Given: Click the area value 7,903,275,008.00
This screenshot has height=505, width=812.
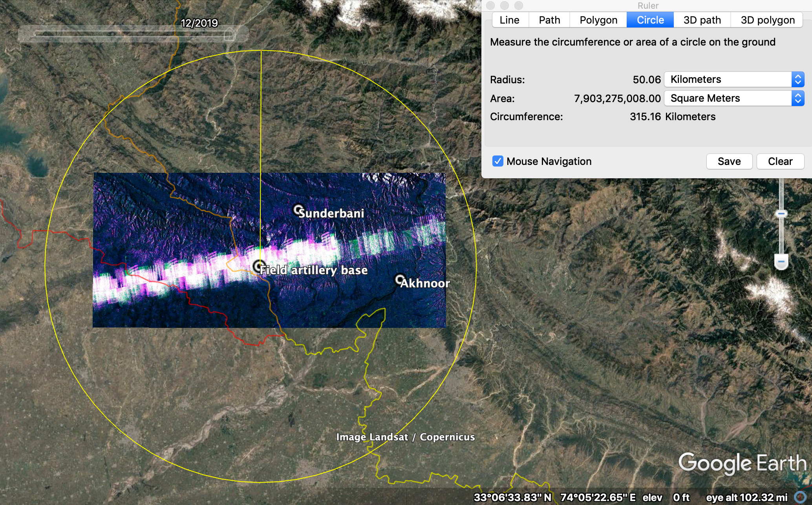Looking at the screenshot, I should point(617,99).
